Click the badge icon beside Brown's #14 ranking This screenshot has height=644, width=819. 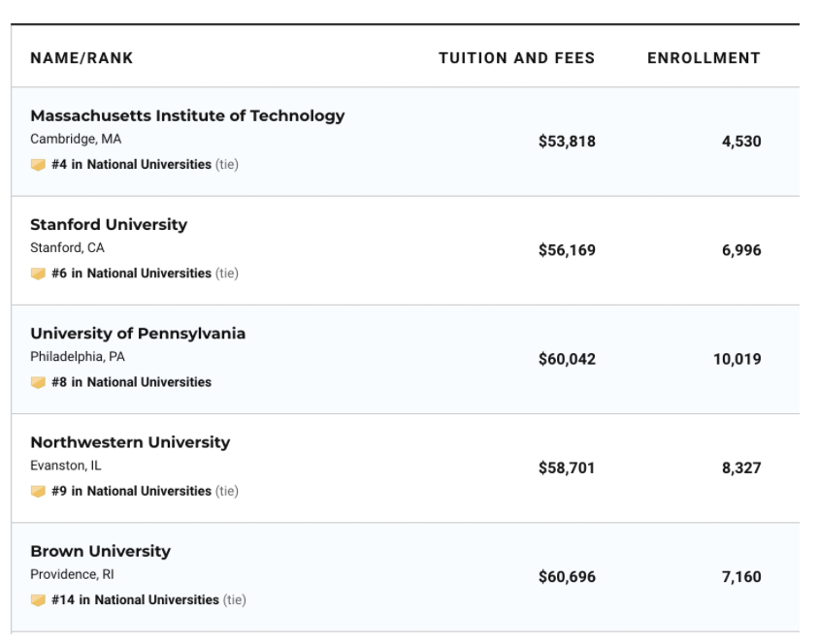(x=38, y=600)
